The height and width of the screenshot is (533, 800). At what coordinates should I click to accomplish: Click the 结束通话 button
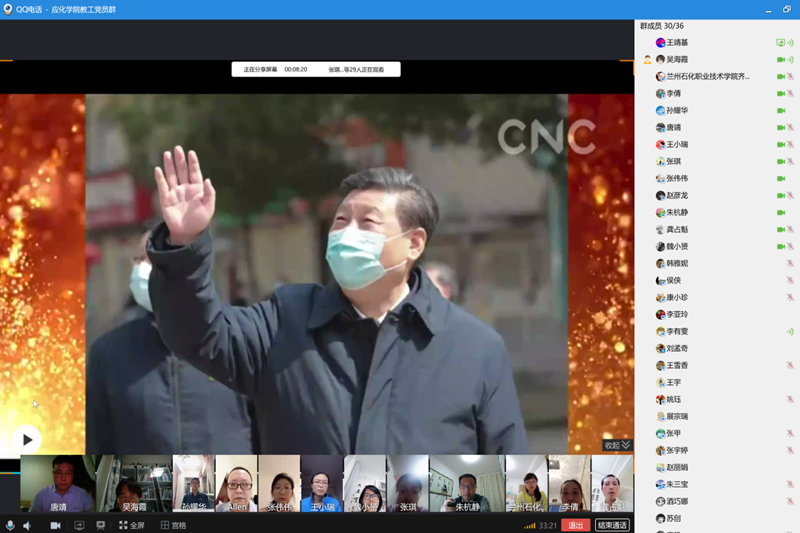point(612,525)
